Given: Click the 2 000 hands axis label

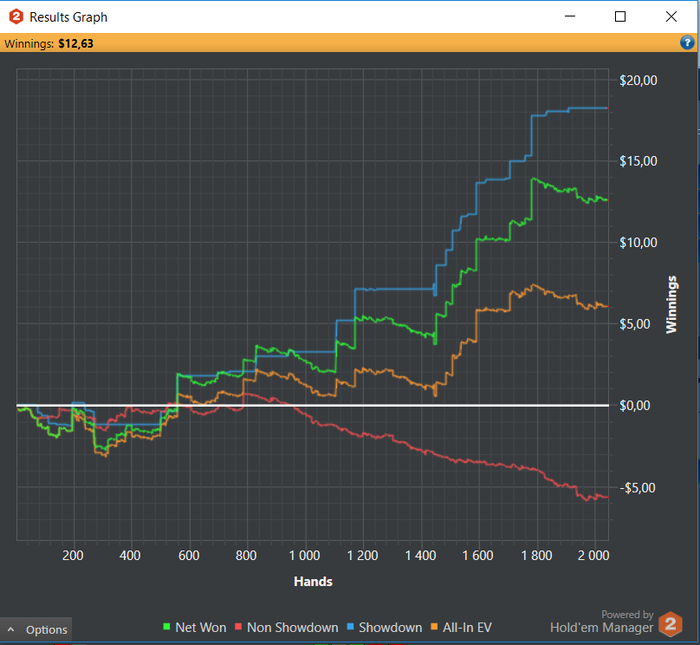Looking at the screenshot, I should click(593, 555).
